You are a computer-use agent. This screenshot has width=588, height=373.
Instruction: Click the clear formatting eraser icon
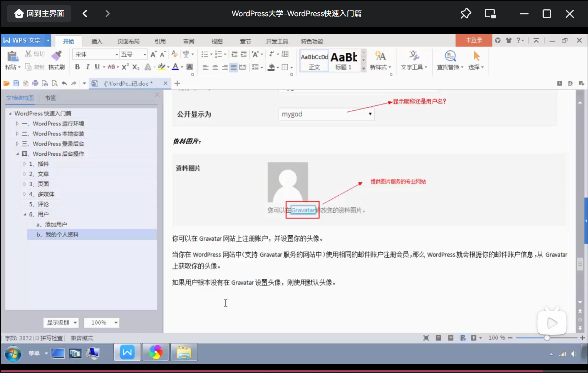coord(174,54)
